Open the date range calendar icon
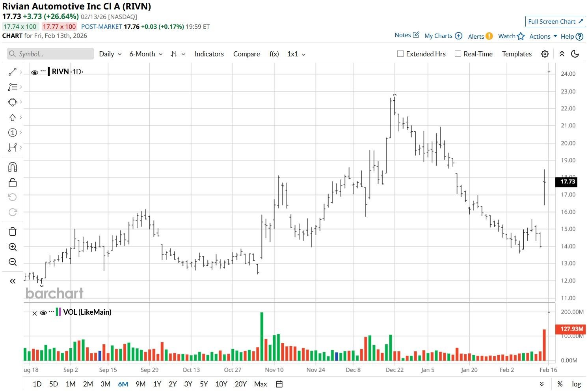This screenshot has width=588, height=392. [279, 384]
